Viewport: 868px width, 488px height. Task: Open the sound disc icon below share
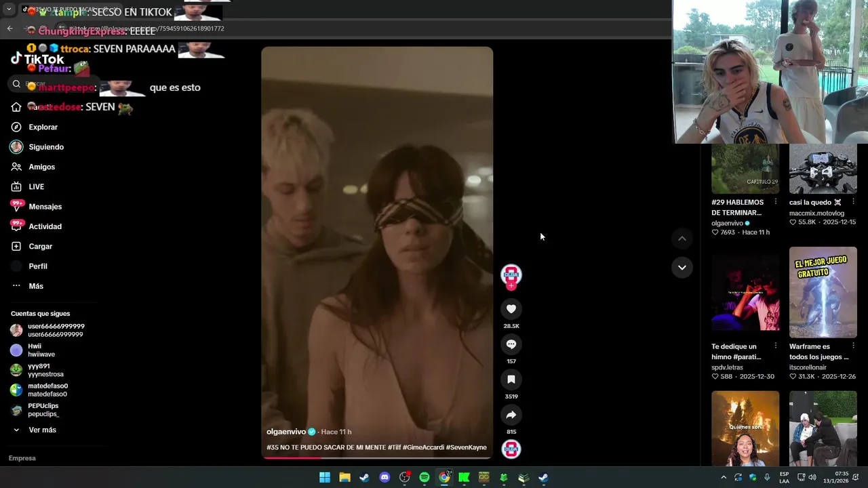pyautogui.click(x=511, y=449)
